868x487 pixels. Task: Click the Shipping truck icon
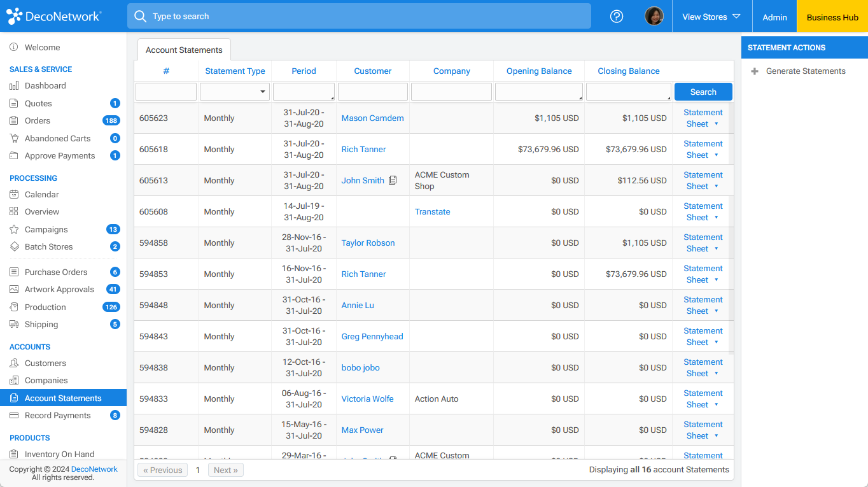[x=14, y=325]
